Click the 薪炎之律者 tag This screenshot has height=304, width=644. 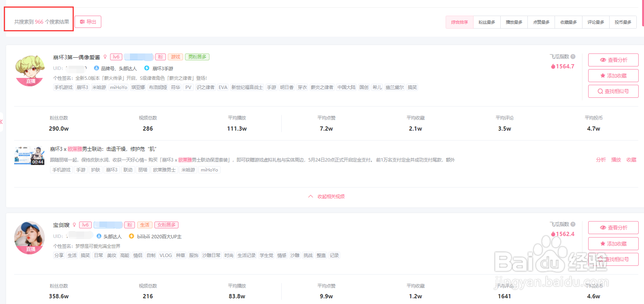pos(322,87)
